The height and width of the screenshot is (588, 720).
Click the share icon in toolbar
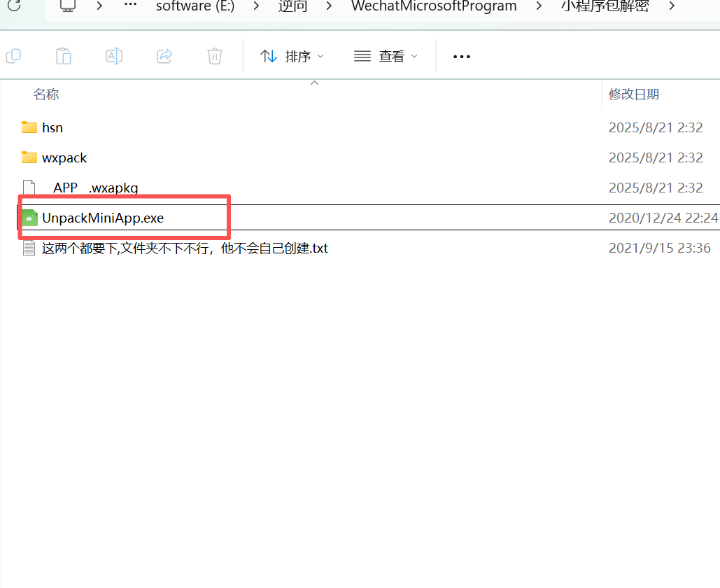pyautogui.click(x=164, y=56)
